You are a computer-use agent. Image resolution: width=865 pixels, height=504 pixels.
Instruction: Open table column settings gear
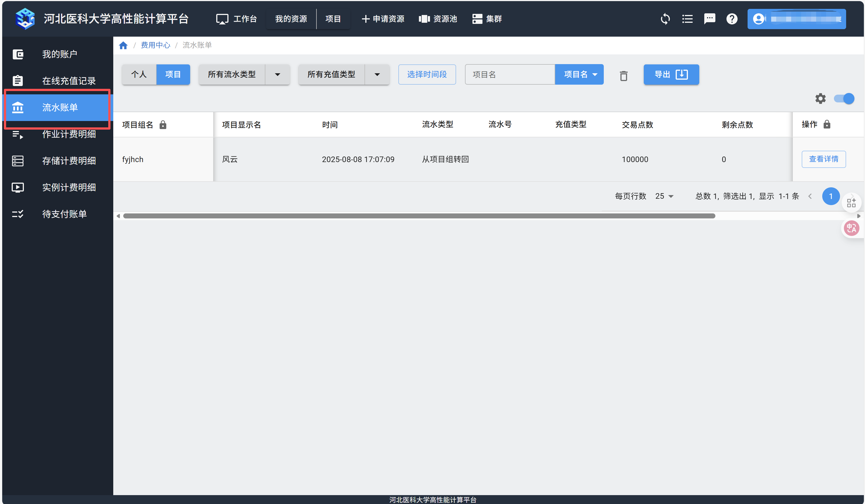(820, 99)
